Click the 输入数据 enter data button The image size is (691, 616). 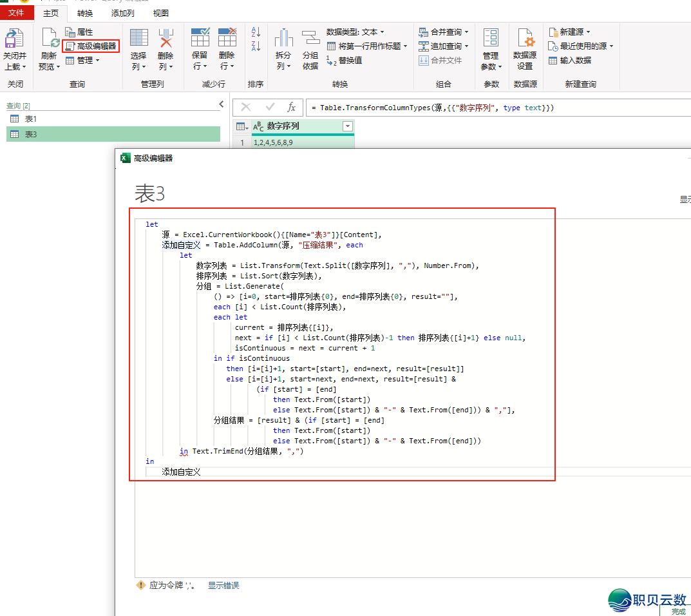570,60
